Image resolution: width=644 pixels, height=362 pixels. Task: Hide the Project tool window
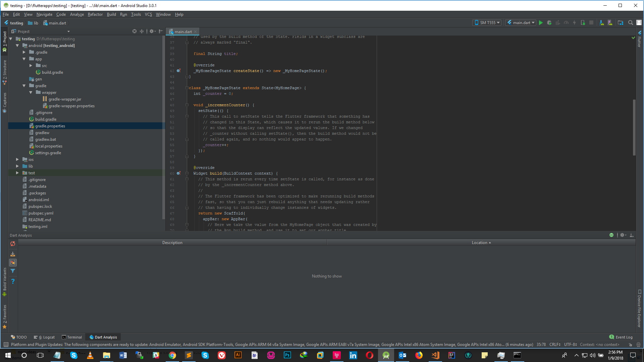coord(161,32)
